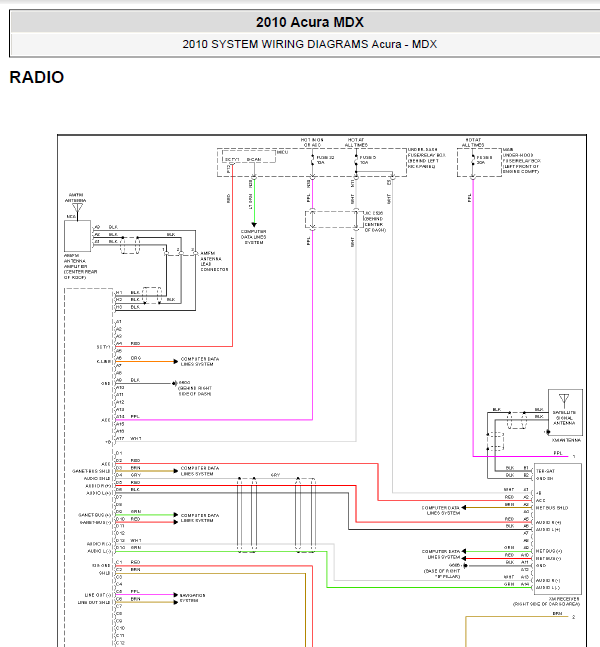Viewport: 600px width, 647px height.
Task: Click the "MICU" label
Action: [282, 152]
